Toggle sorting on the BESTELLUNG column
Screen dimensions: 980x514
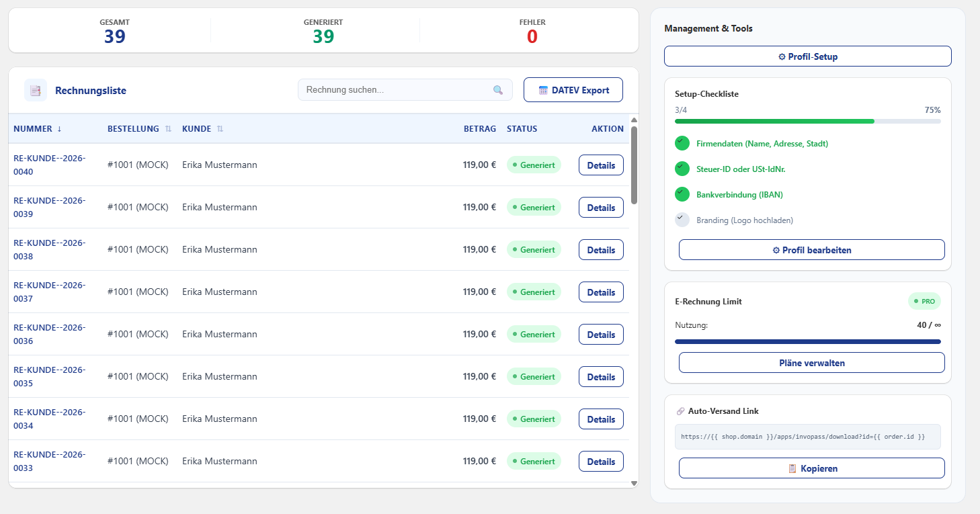pyautogui.click(x=167, y=128)
